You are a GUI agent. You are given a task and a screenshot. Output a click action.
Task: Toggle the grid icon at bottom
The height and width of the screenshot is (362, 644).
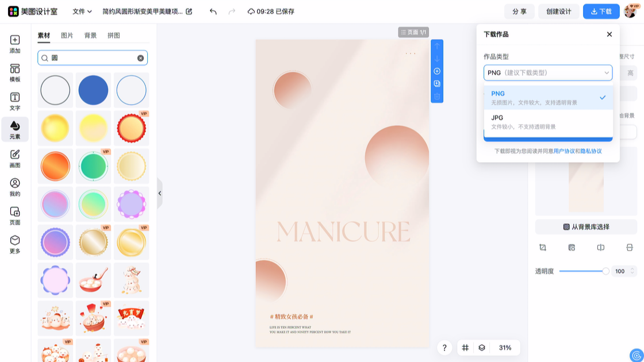click(466, 348)
